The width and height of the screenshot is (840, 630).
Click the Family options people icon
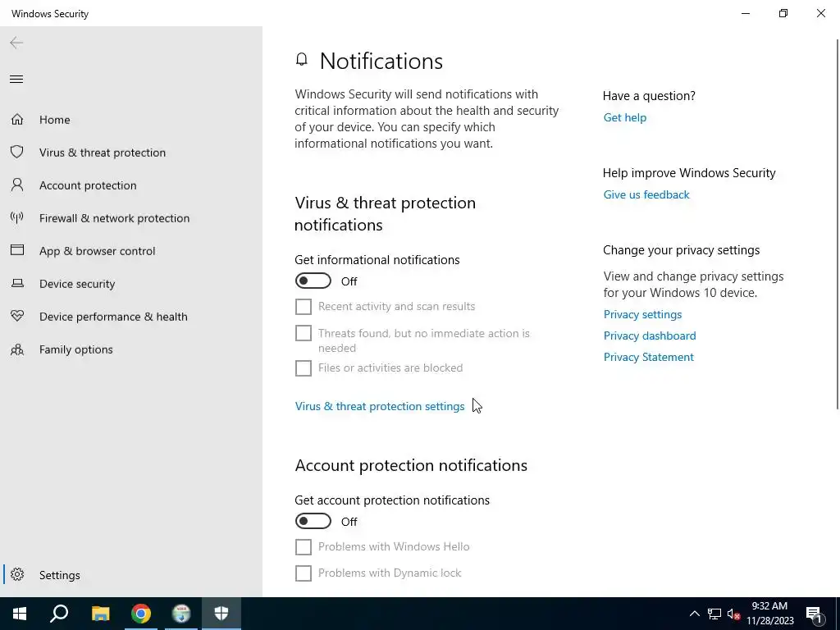tap(17, 349)
